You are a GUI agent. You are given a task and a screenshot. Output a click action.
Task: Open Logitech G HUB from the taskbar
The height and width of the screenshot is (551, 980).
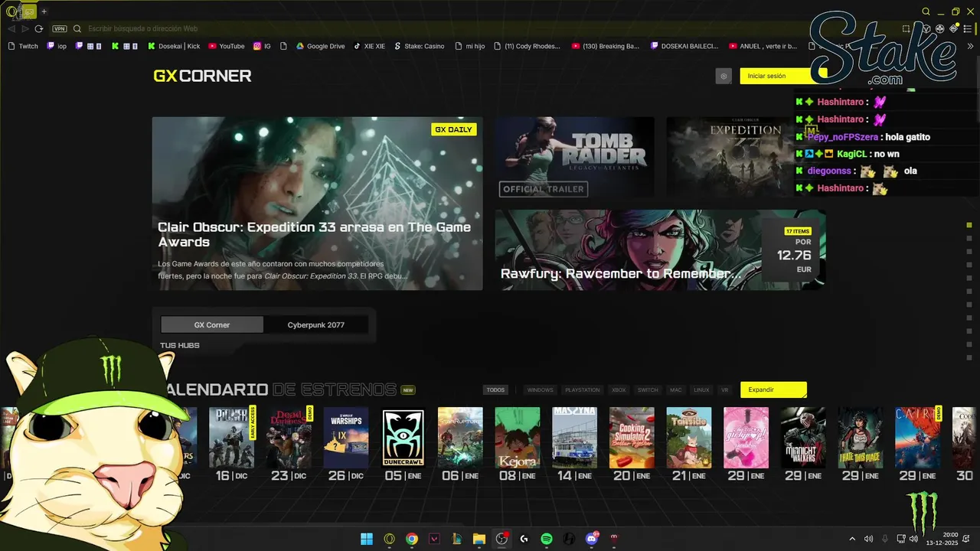524,539
